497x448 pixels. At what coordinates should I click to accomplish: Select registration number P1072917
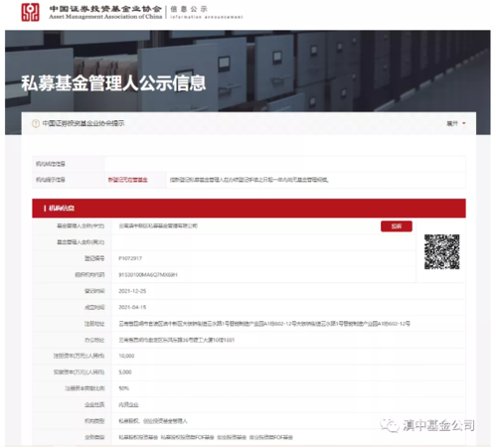point(130,258)
